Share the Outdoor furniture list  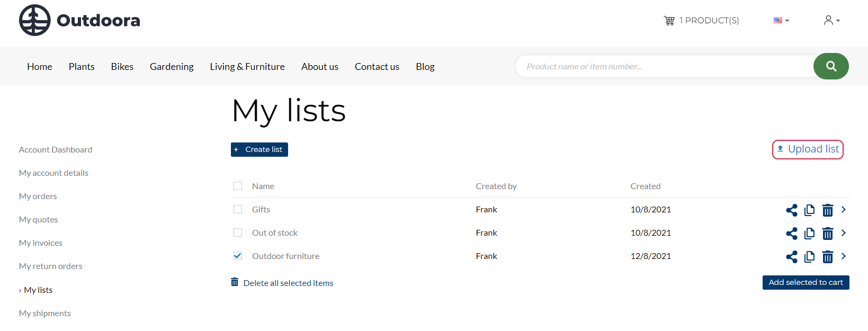(792, 257)
